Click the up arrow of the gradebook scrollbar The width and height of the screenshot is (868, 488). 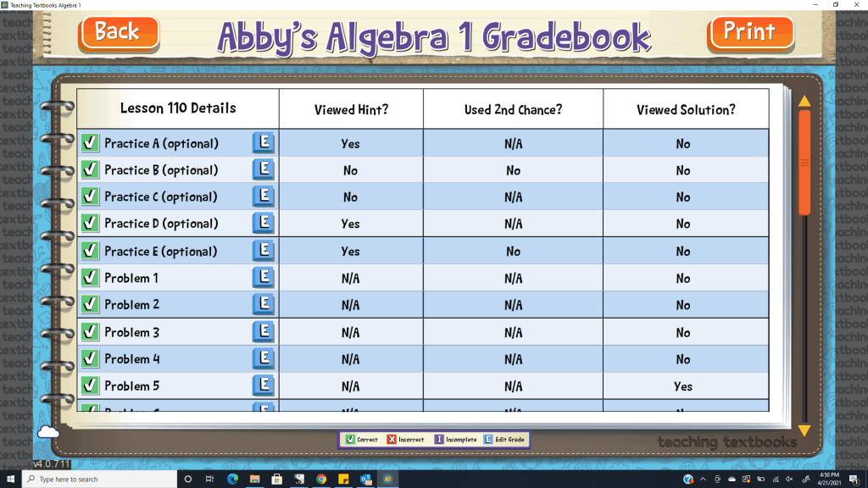coord(804,102)
